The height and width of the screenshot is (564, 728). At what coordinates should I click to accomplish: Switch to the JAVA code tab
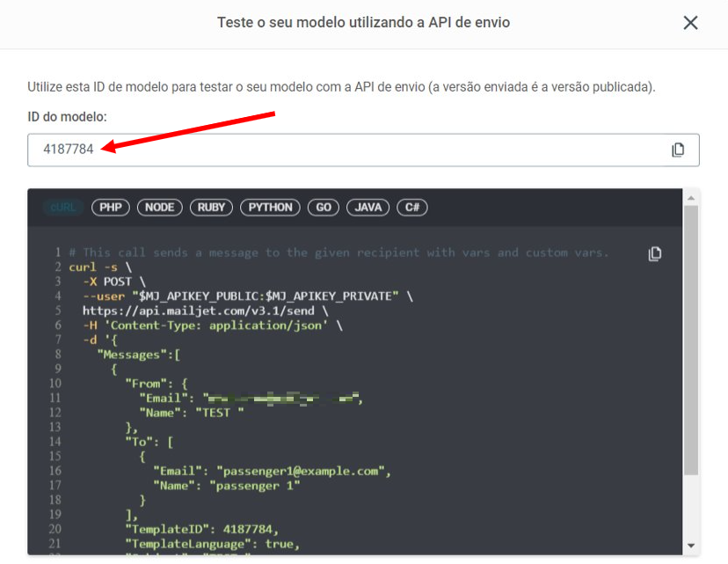pyautogui.click(x=368, y=207)
